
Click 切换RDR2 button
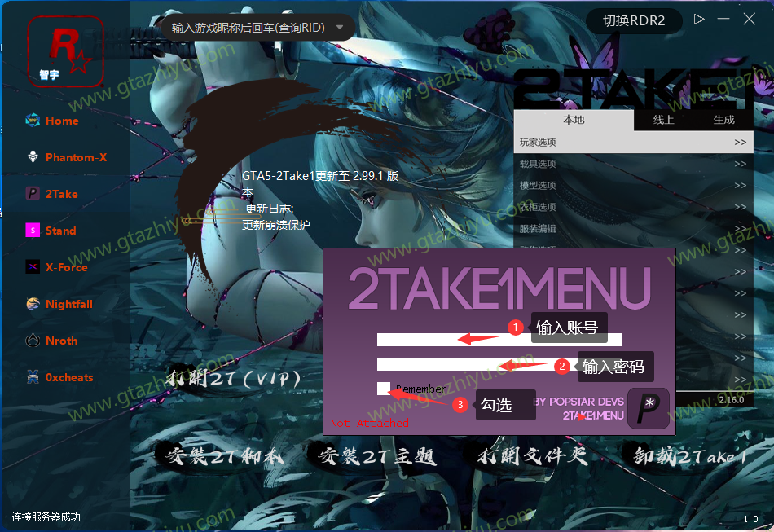[x=634, y=20]
